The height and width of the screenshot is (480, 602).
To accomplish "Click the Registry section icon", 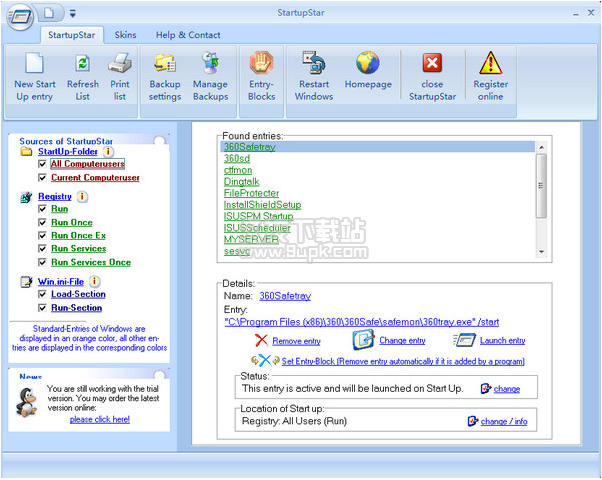I will pos(26,197).
